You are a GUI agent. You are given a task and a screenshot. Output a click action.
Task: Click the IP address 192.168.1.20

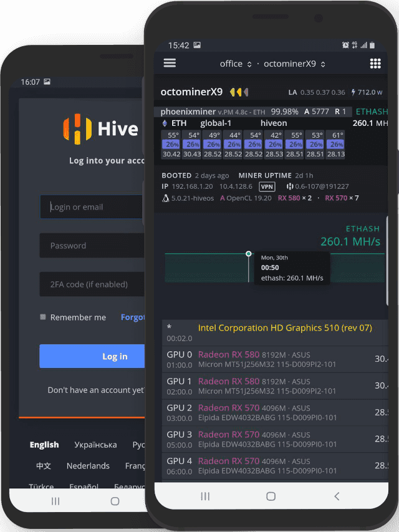[193, 186]
